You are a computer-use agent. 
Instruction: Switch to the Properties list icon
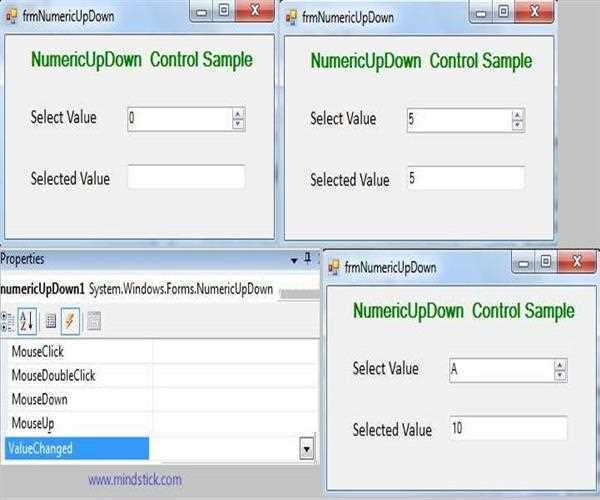pyautogui.click(x=50, y=321)
